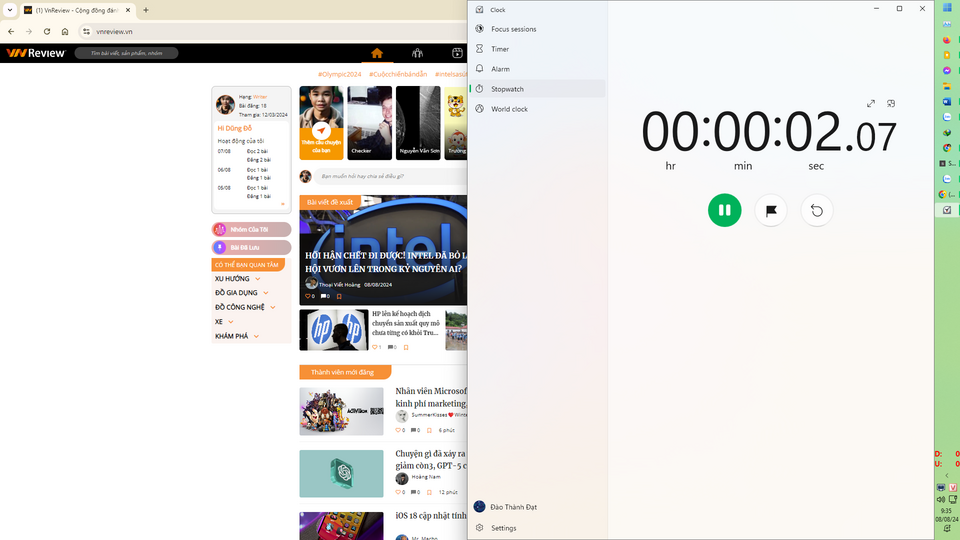The height and width of the screenshot is (540, 960).
Task: Open the VnReview video icon
Action: pos(457,53)
